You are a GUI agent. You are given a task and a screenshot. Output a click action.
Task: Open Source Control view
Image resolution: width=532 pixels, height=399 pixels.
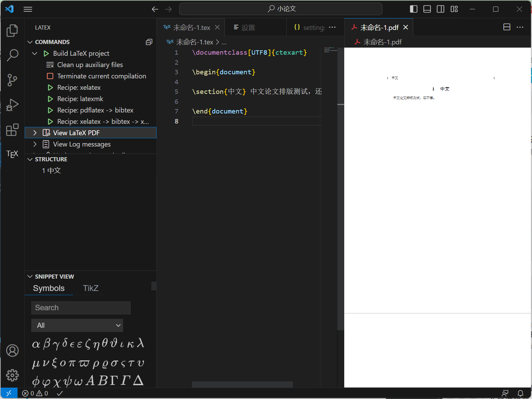(12, 80)
